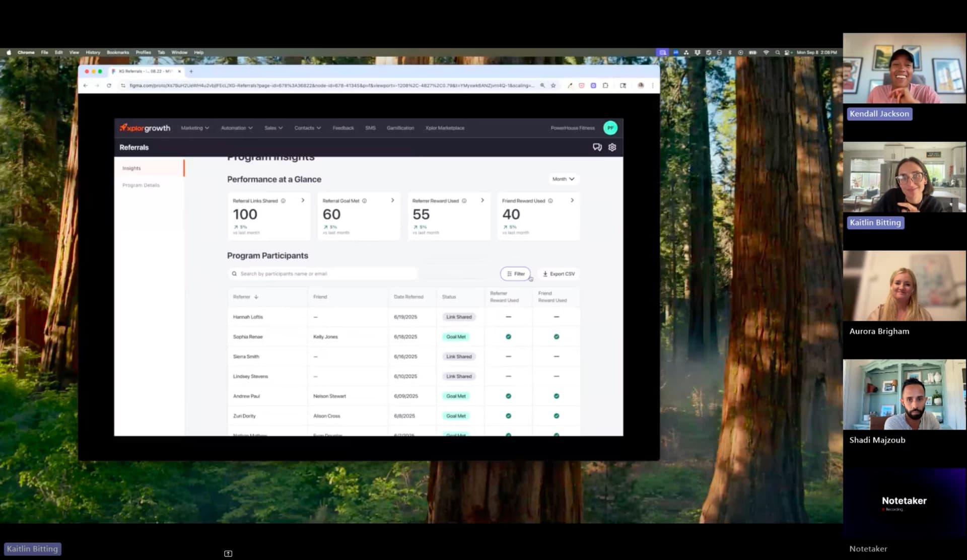Reload the page with browser refresh icon
Image resolution: width=967 pixels, height=560 pixels.
[x=109, y=86]
